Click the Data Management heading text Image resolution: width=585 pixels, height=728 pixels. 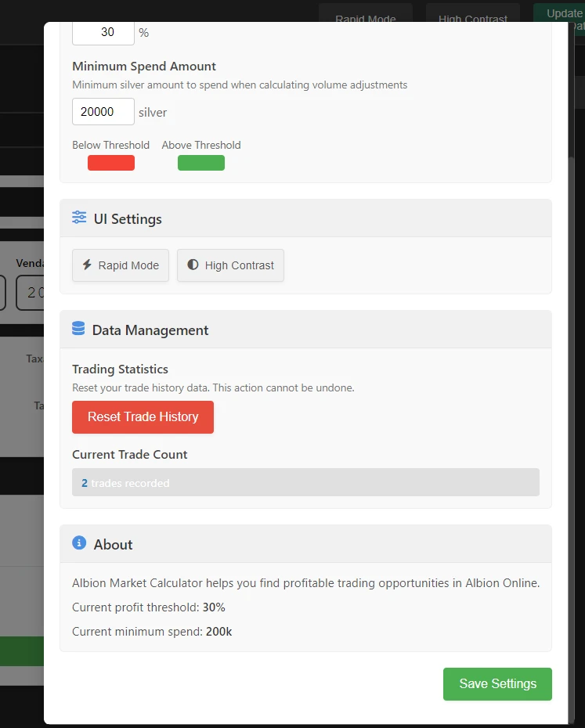pos(150,330)
